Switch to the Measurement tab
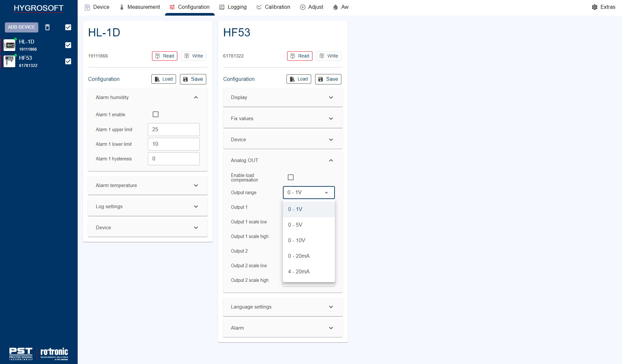Viewport: 622px width, 364px height. tap(140, 7)
